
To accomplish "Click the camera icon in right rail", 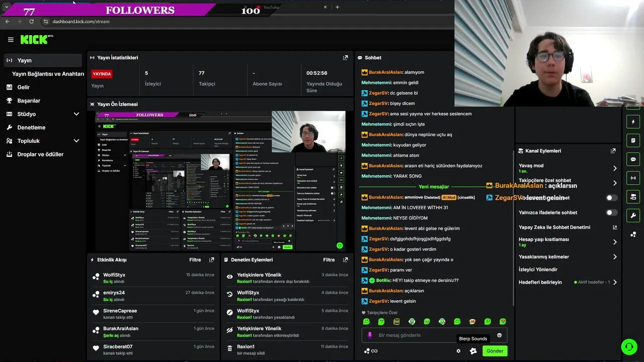I will coord(633,197).
